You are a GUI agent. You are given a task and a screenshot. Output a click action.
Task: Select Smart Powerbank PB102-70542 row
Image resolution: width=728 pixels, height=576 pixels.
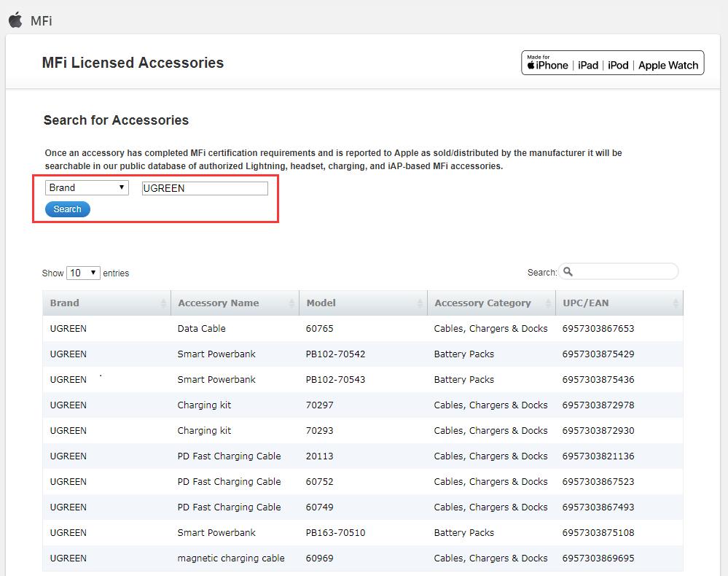216,354
